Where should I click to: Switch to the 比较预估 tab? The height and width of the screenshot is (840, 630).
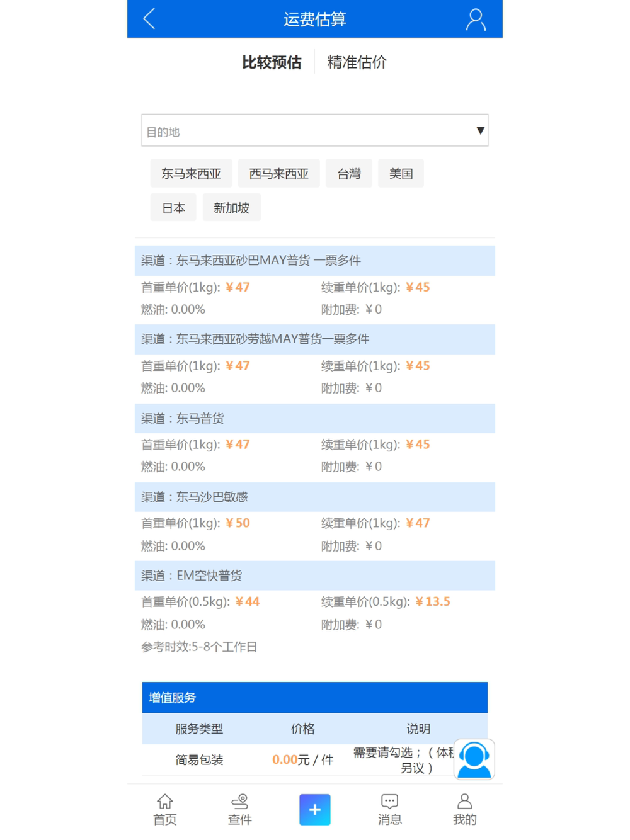[272, 62]
